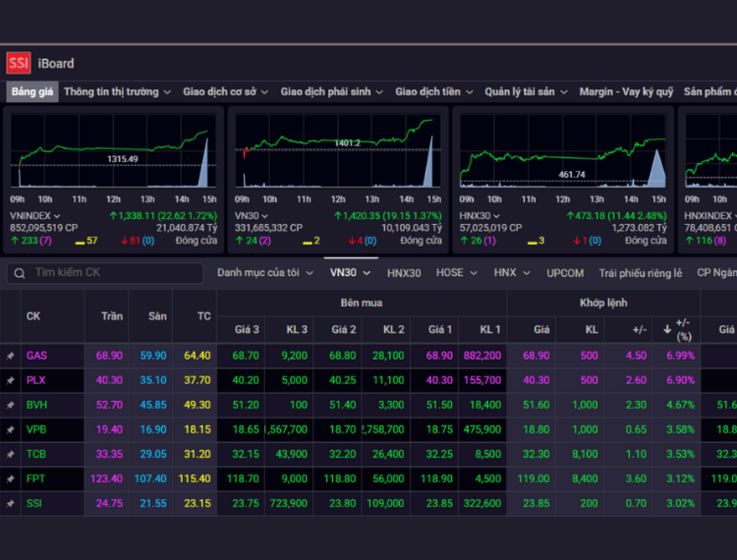Expand Danh mục của tôi dropdown
The width and height of the screenshot is (737, 560).
tap(265, 273)
